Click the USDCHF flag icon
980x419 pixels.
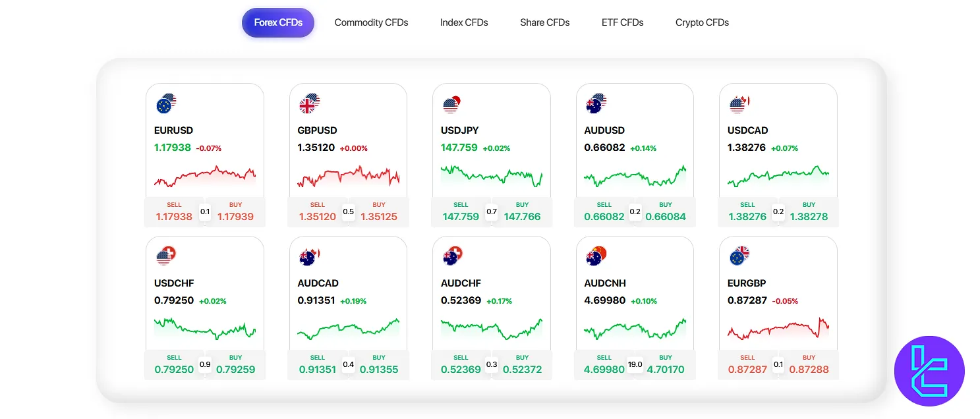[166, 256]
